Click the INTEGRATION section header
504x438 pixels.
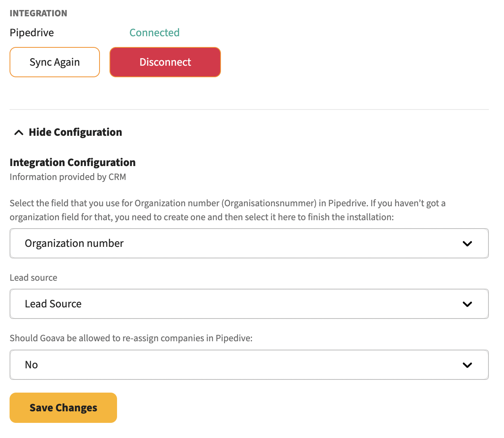click(38, 13)
